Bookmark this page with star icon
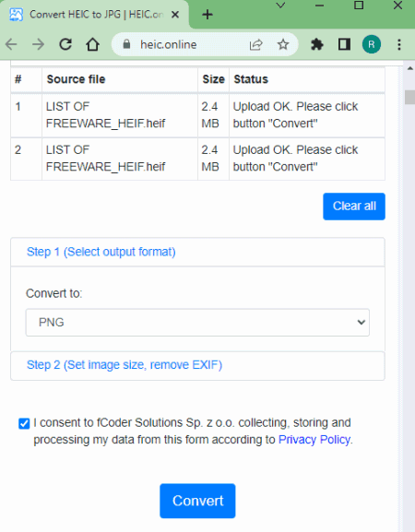 pos(283,44)
